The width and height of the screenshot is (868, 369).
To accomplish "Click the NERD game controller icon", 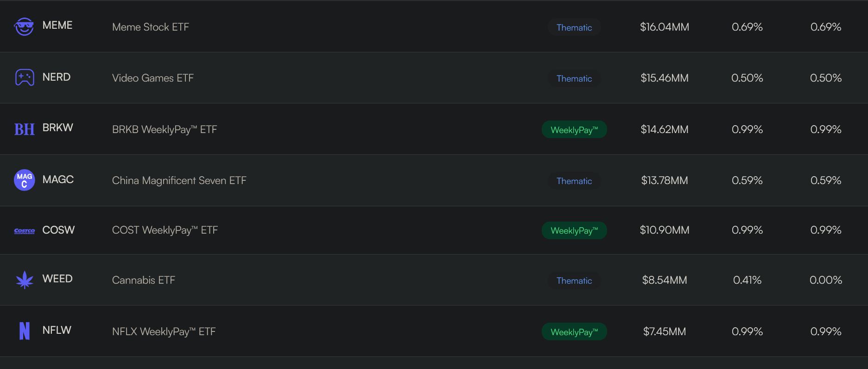I will [25, 77].
